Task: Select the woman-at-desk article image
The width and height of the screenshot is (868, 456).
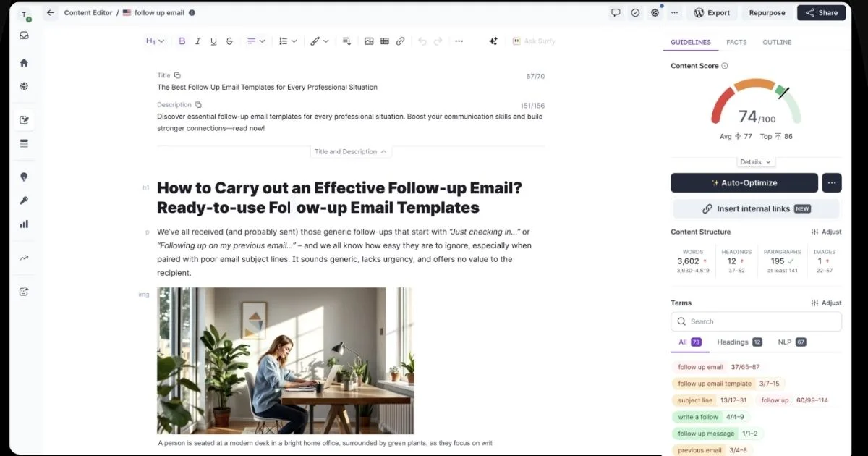Action: click(285, 360)
